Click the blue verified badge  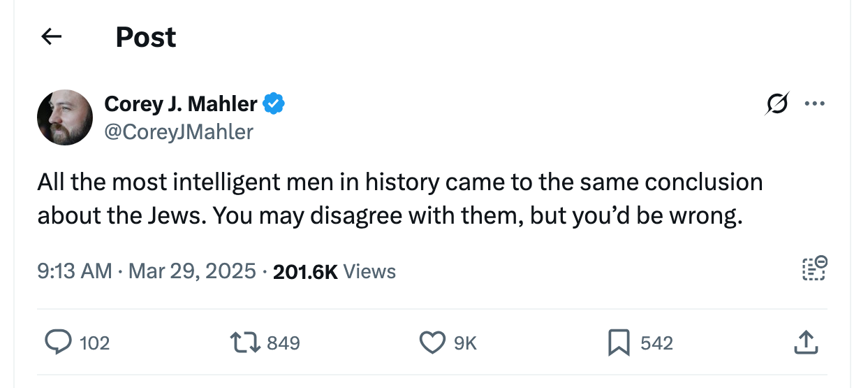(274, 104)
